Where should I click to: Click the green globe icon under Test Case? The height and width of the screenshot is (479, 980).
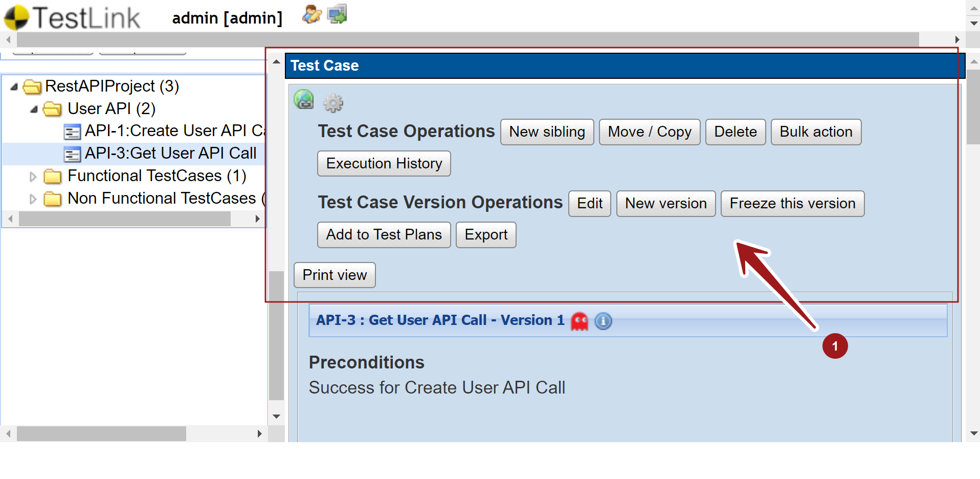(304, 99)
